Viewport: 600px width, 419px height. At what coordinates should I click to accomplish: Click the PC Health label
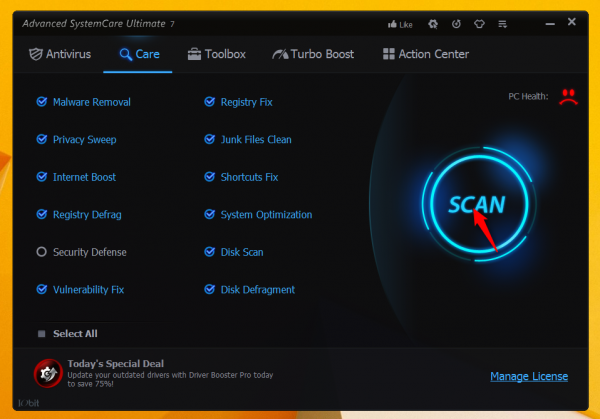coord(528,96)
